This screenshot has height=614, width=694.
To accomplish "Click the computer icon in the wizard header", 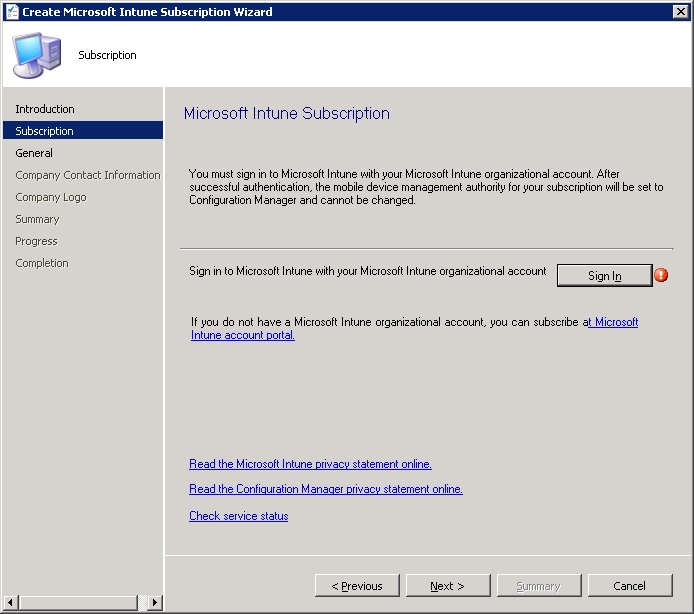I will (x=36, y=54).
